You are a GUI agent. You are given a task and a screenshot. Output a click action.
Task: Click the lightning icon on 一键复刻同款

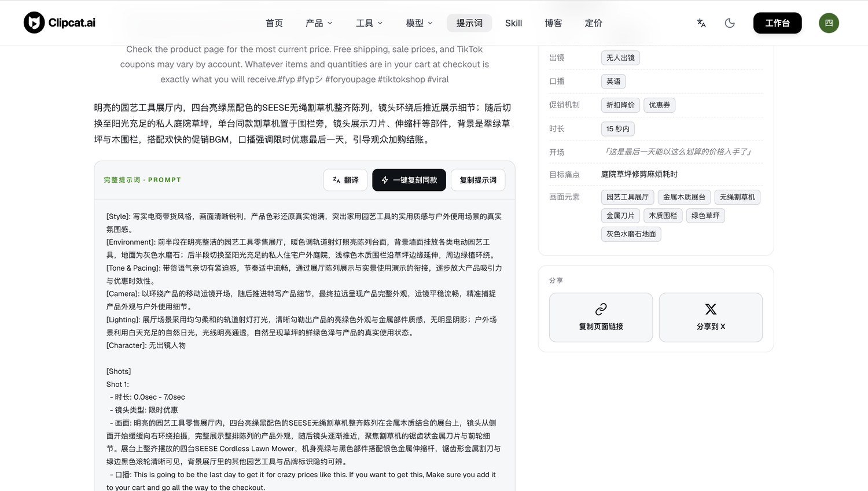(x=385, y=180)
